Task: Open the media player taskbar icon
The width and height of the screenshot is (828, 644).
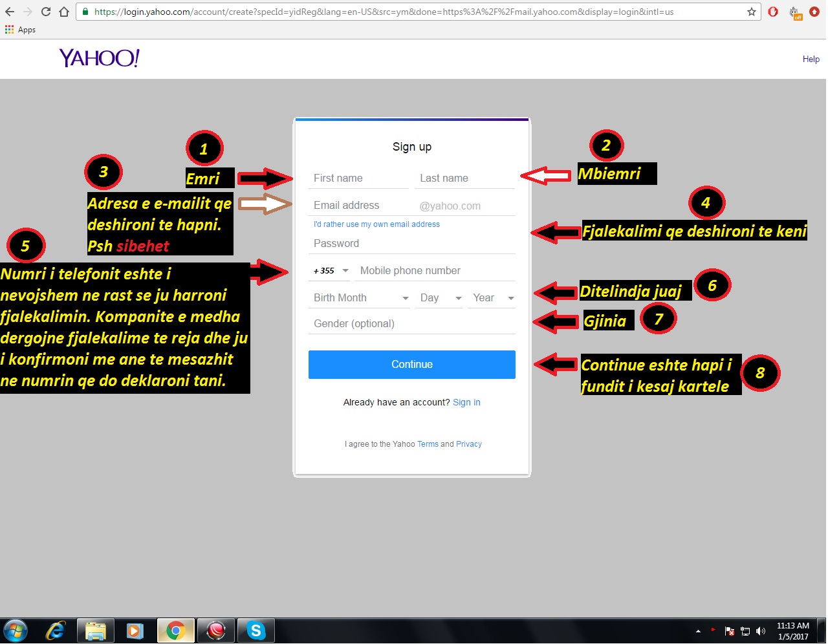Action: click(135, 630)
